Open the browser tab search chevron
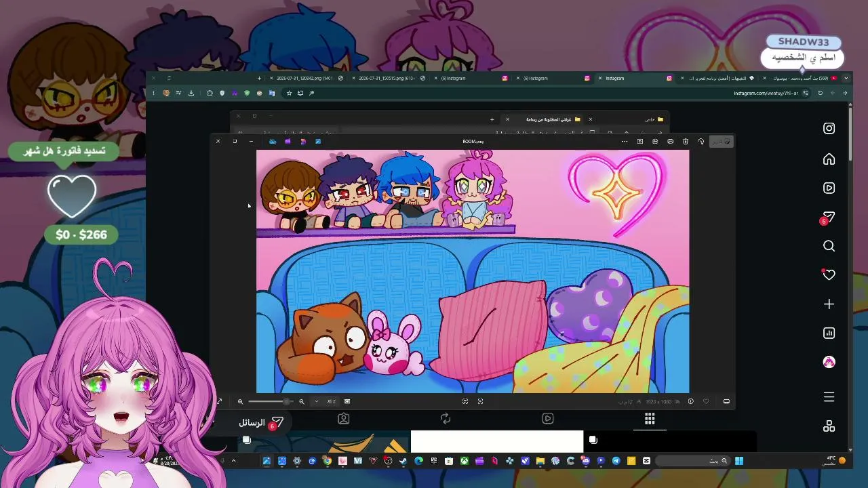 [x=846, y=78]
